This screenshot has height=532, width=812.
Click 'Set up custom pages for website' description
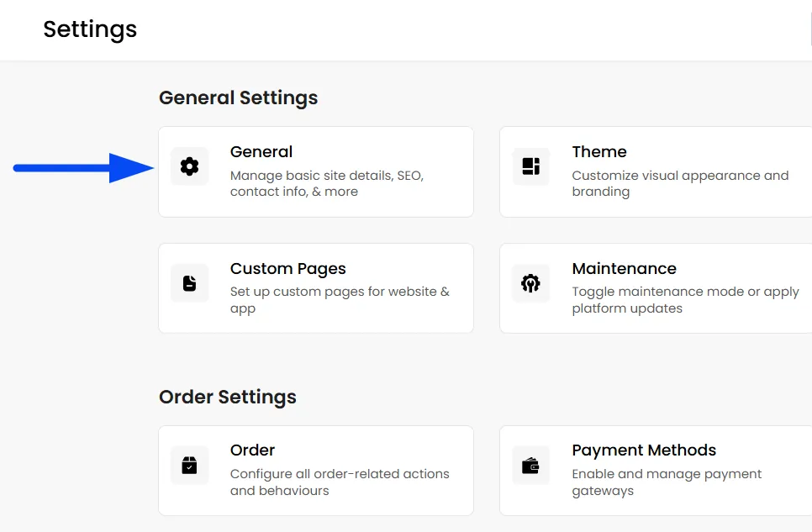coord(340,300)
